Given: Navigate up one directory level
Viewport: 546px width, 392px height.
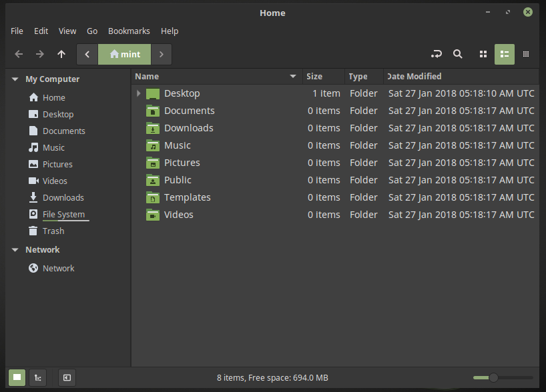Looking at the screenshot, I should 61,54.
